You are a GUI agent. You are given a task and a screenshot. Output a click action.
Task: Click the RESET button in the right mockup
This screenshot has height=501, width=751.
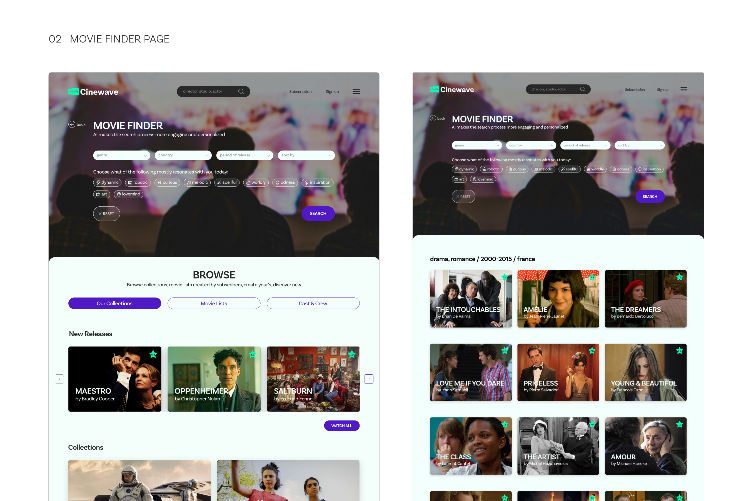(x=464, y=196)
